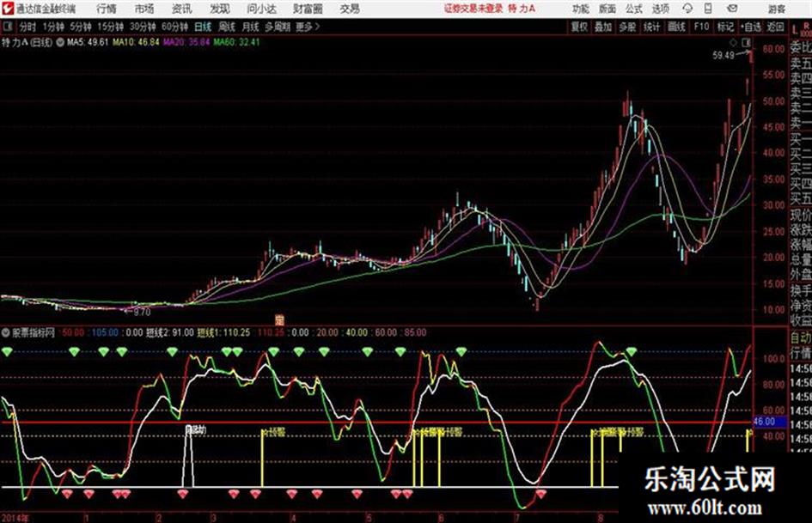Click the 标记 mark button
The width and height of the screenshot is (812, 523).
click(725, 27)
